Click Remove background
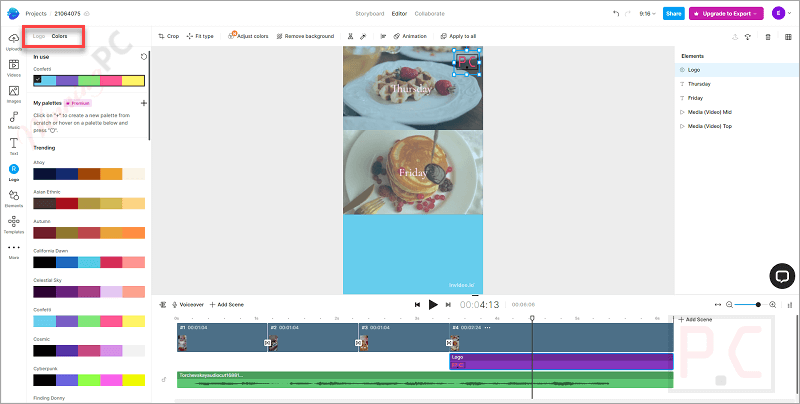 point(305,36)
